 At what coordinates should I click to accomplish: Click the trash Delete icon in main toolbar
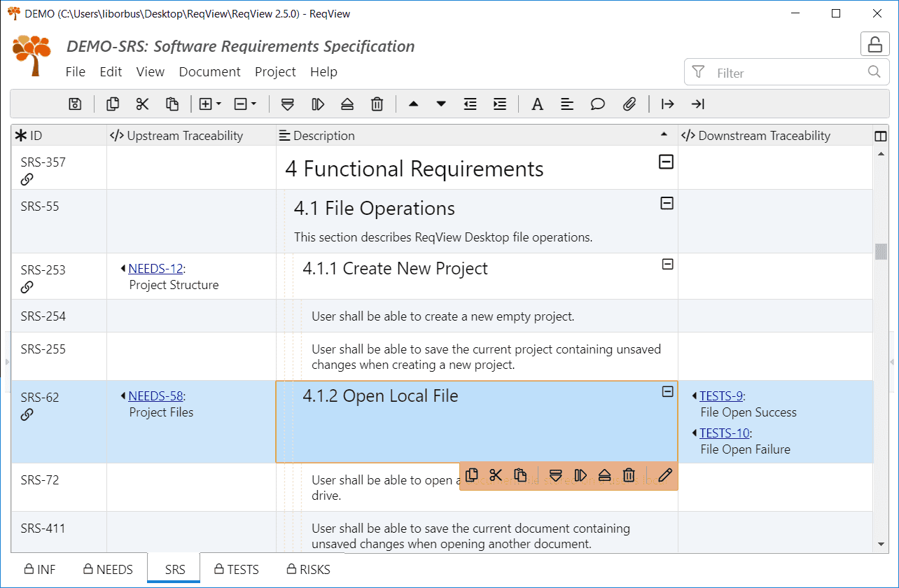pyautogui.click(x=377, y=104)
